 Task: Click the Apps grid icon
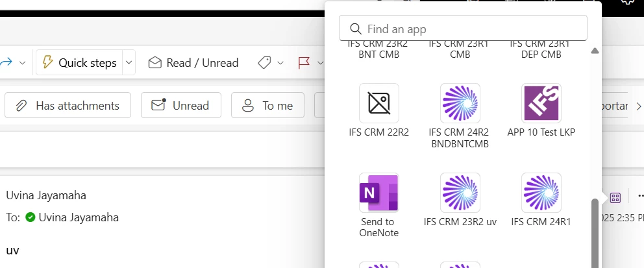(615, 197)
